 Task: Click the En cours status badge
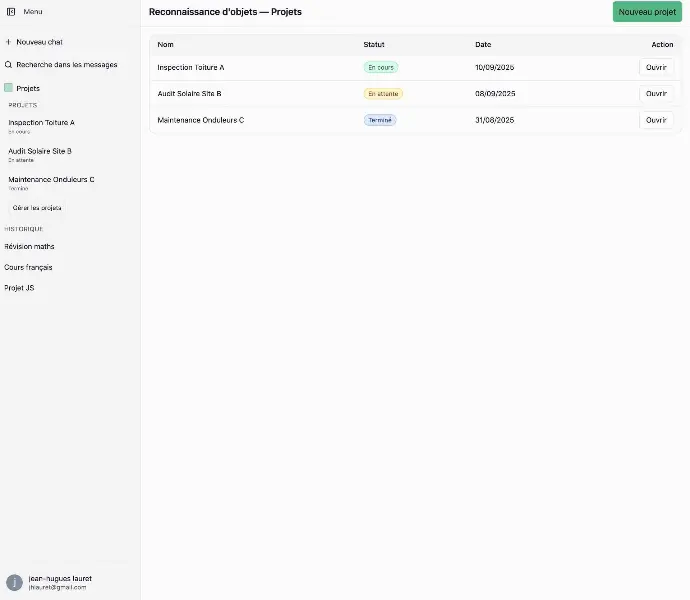tap(380, 67)
